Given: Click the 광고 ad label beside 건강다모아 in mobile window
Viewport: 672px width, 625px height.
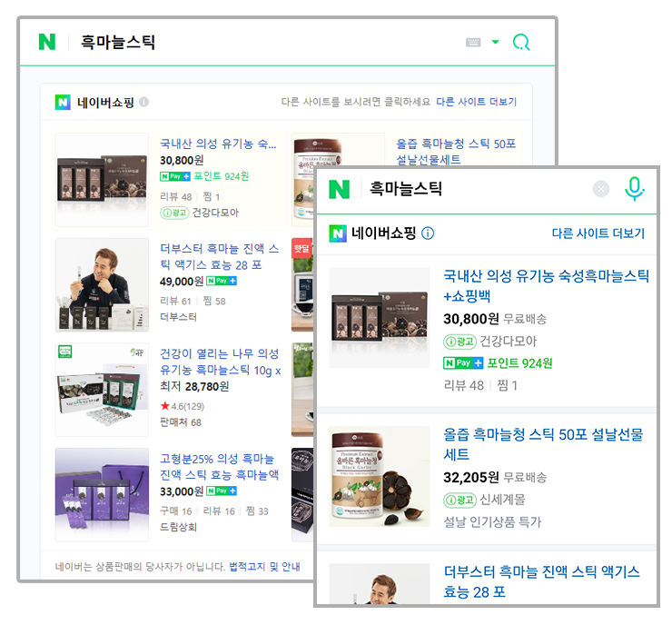Looking at the screenshot, I should pos(460,342).
